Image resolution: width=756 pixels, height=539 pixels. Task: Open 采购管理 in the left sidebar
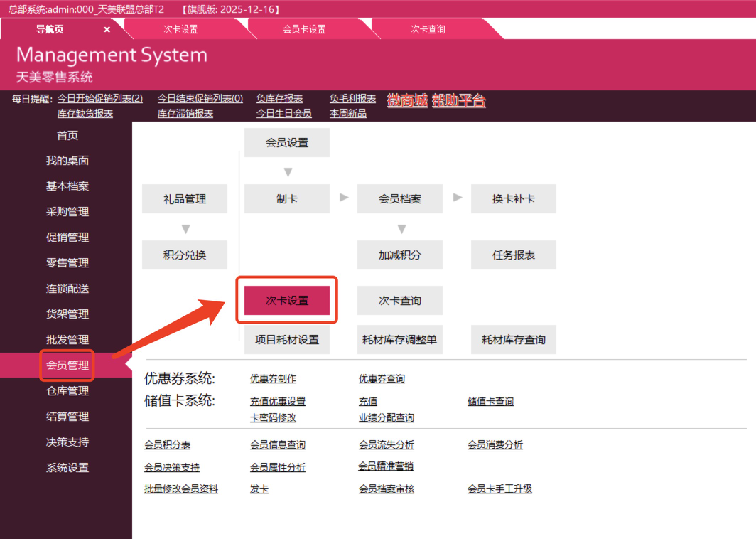(x=67, y=212)
